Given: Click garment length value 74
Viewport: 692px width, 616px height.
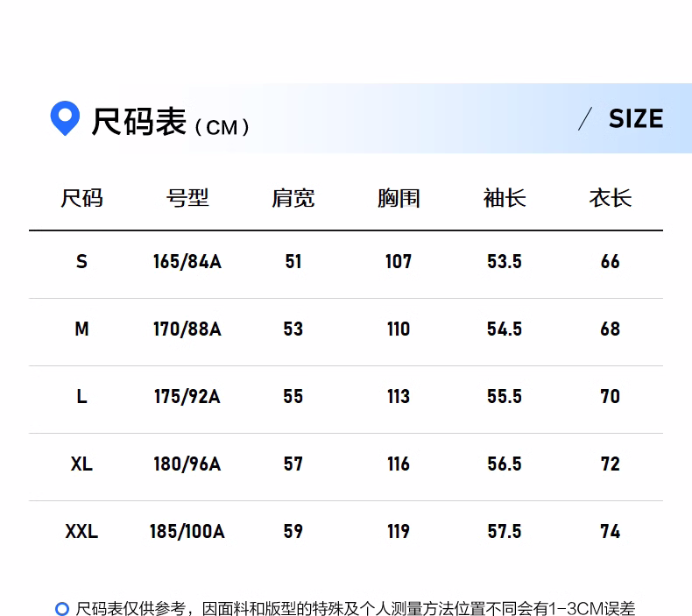Looking at the screenshot, I should point(611,531).
